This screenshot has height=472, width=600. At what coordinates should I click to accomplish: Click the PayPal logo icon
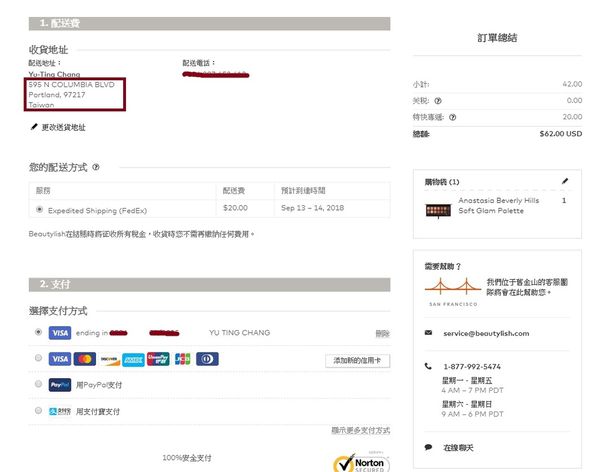(59, 384)
